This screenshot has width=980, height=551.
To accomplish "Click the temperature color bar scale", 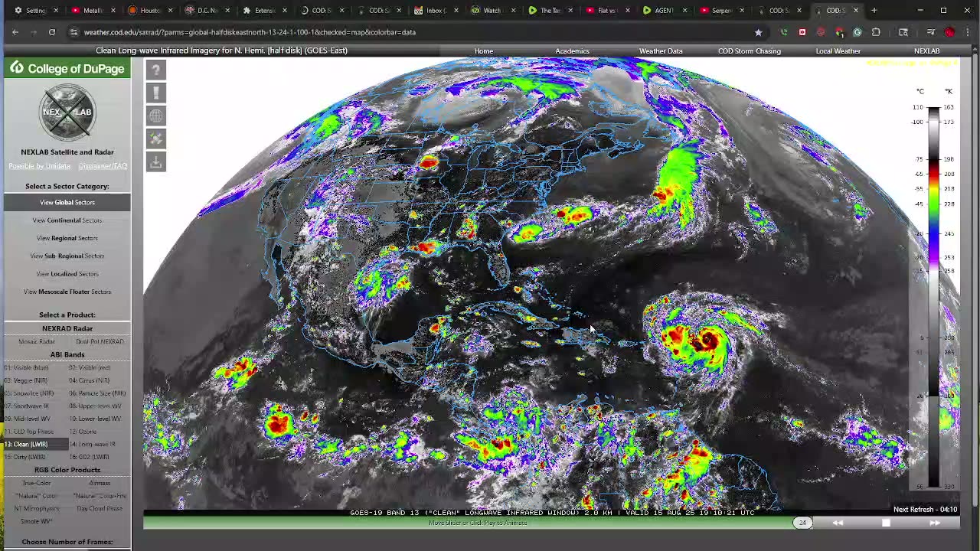I will coord(933,296).
